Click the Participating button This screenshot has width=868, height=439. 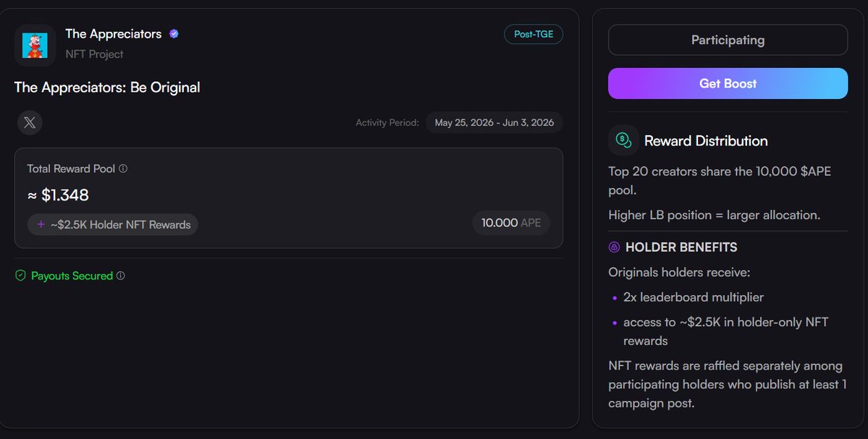pos(728,40)
